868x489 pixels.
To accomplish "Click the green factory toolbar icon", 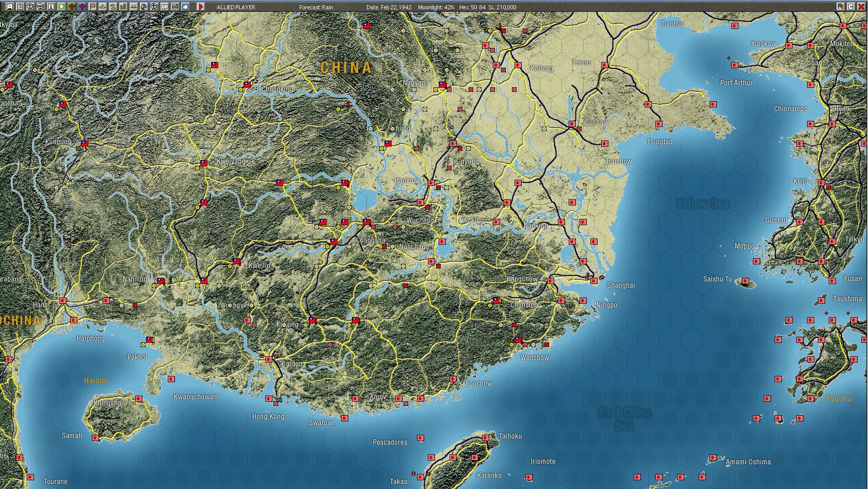I will pyautogui.click(x=123, y=7).
